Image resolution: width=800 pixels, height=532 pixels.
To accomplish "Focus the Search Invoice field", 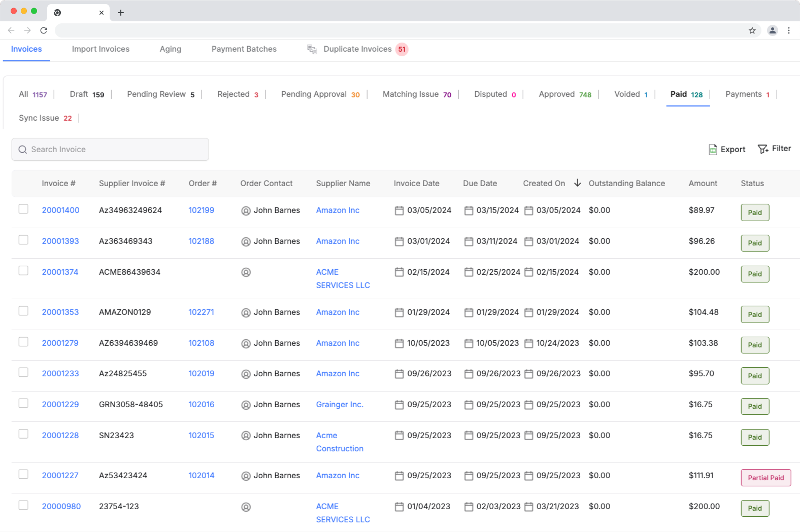I will click(x=110, y=150).
